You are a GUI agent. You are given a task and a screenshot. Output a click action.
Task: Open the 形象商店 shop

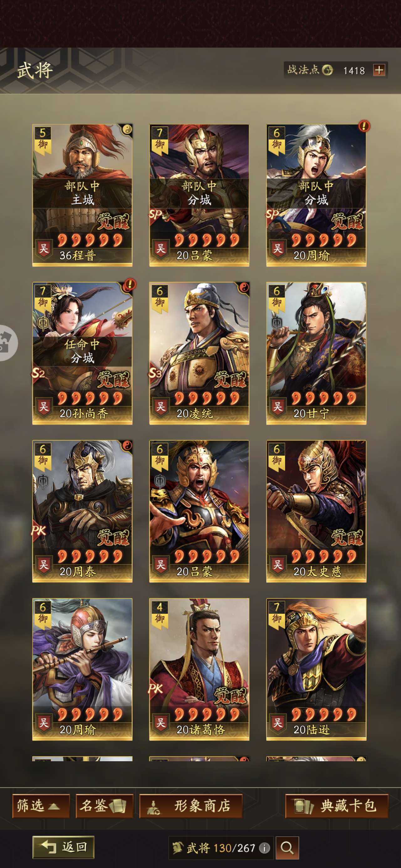tap(191, 806)
